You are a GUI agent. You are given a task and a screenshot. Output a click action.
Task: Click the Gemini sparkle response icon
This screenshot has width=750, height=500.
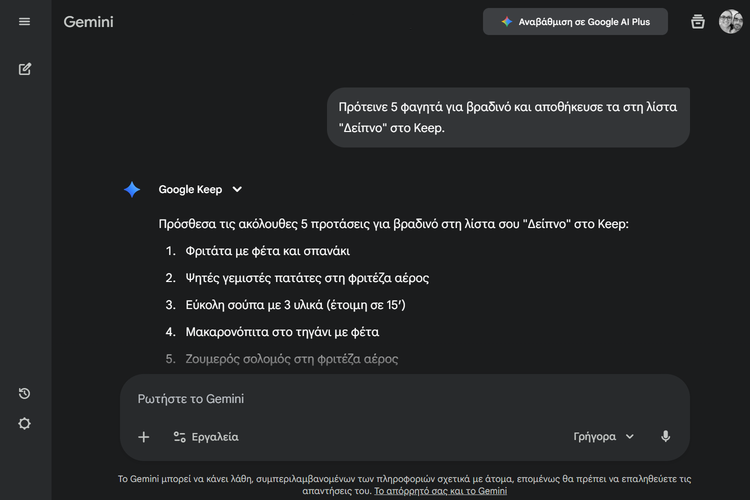[132, 189]
